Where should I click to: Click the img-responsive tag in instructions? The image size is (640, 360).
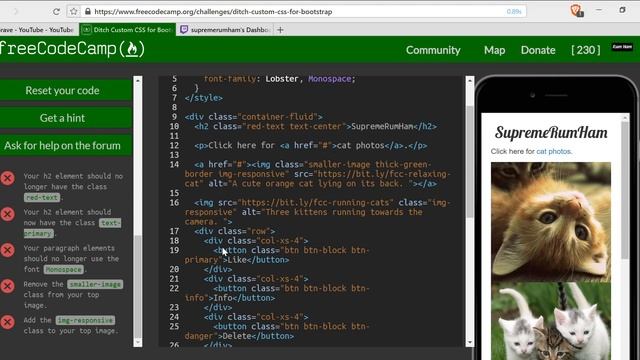click(x=85, y=320)
